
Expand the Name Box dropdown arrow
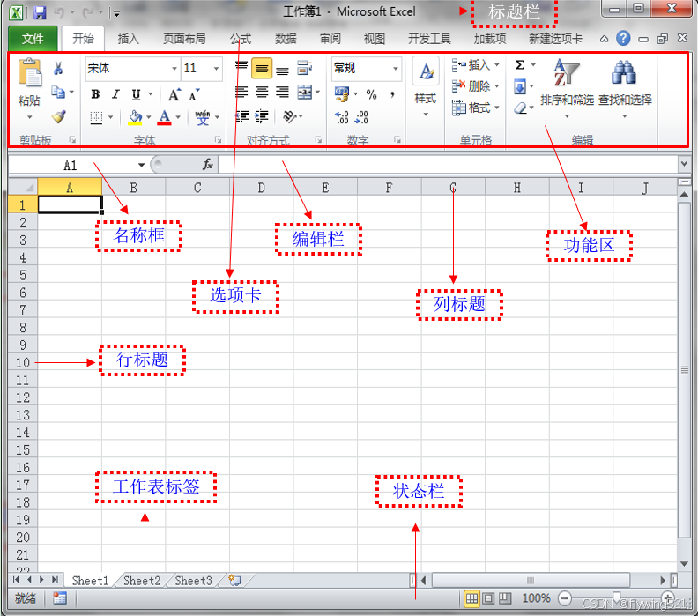tap(141, 165)
